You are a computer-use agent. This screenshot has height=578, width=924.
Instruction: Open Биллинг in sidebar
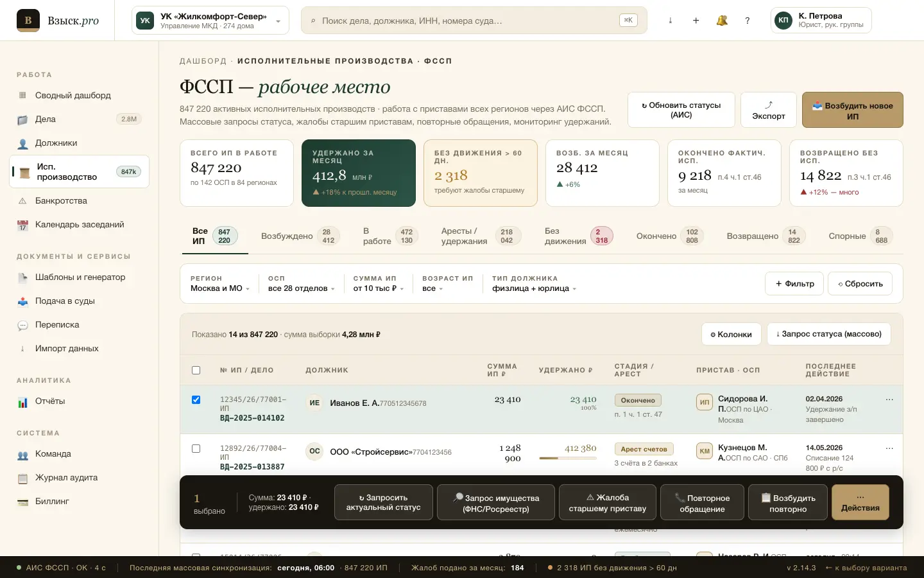point(80,501)
